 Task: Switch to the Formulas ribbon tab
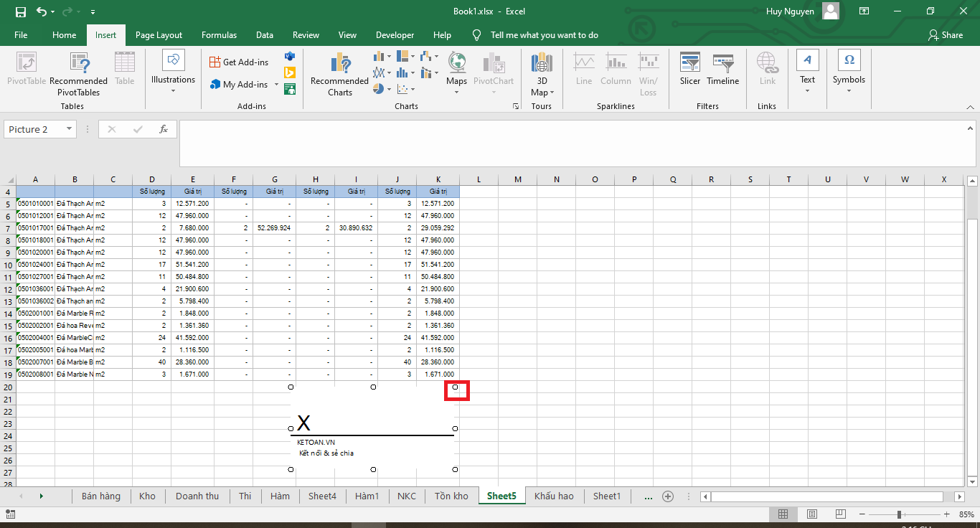219,34
